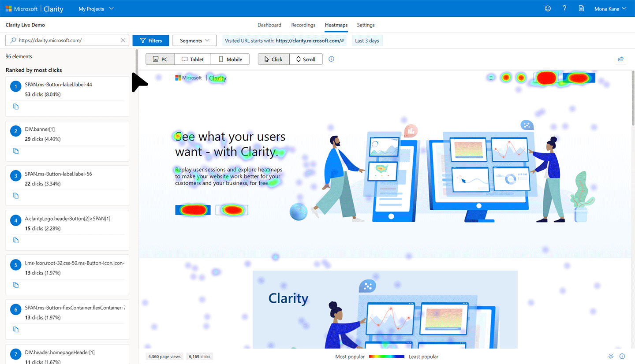Switch heatmap view to Tablet
This screenshot has width=635, height=364.
(x=193, y=59)
